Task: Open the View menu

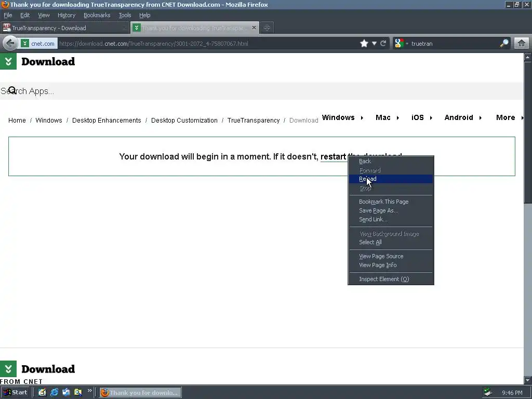Action: pyautogui.click(x=44, y=15)
